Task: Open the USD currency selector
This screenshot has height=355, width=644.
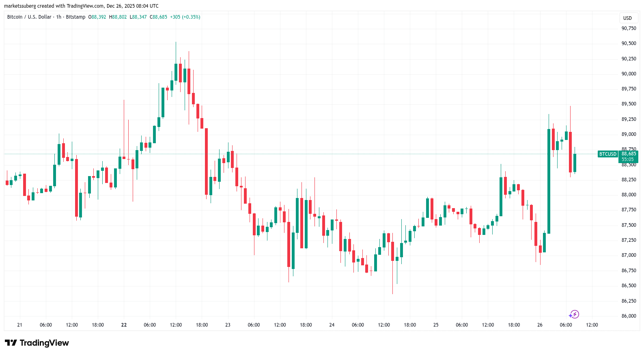Action: [x=627, y=18]
